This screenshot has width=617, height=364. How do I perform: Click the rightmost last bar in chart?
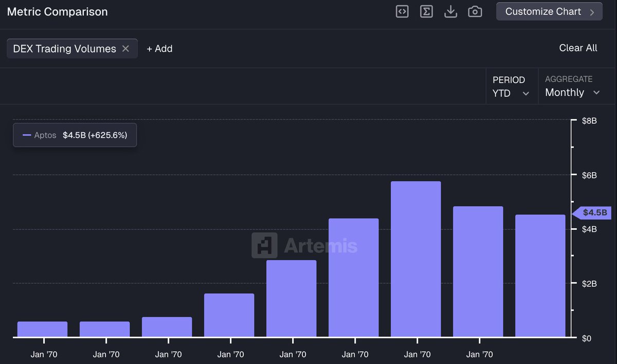click(540, 276)
